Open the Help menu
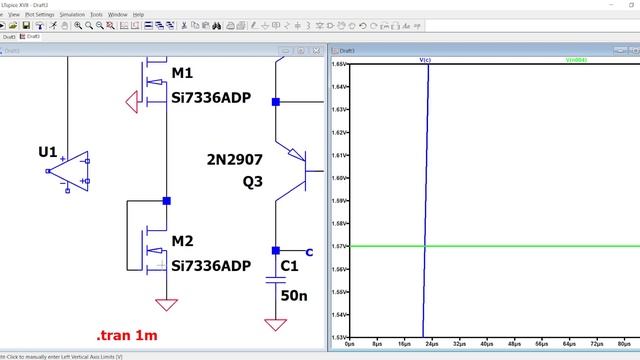The image size is (640, 360). [138, 14]
